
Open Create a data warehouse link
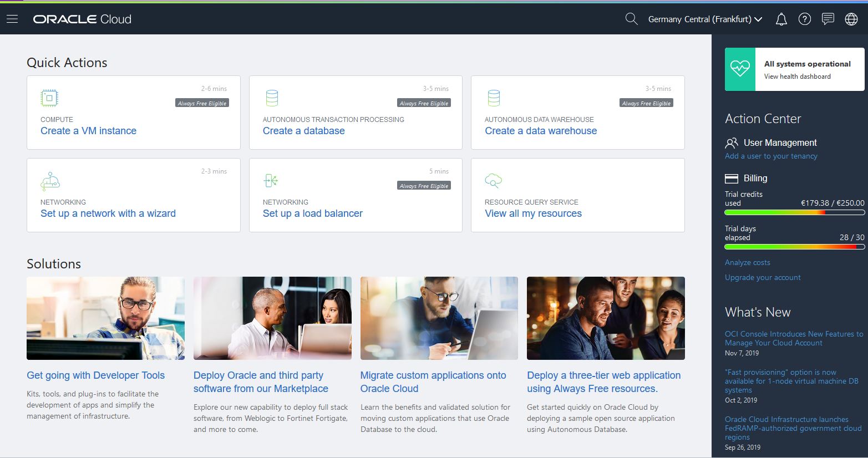(540, 131)
